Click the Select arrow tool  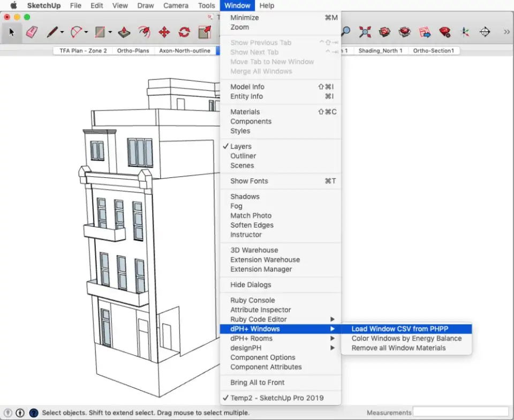pos(12,32)
